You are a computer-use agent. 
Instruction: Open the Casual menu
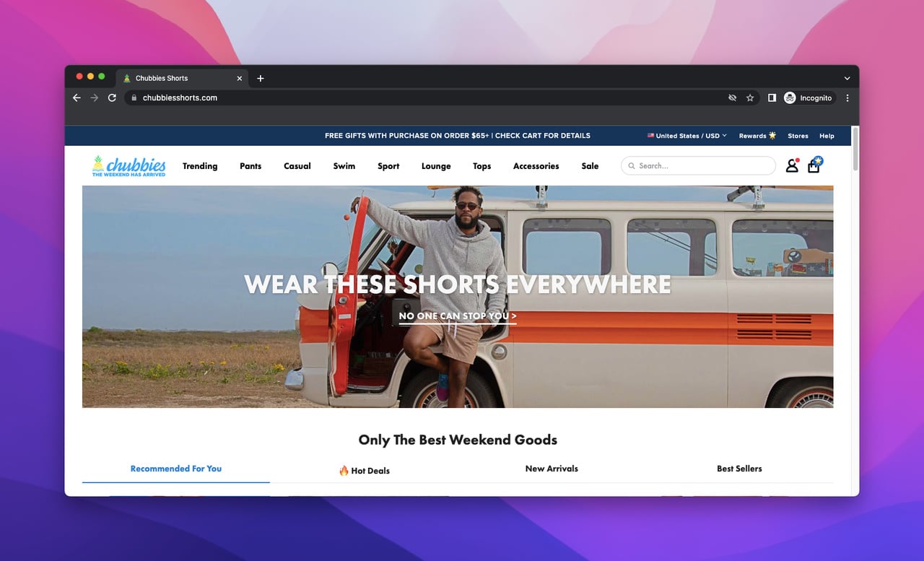(x=297, y=166)
